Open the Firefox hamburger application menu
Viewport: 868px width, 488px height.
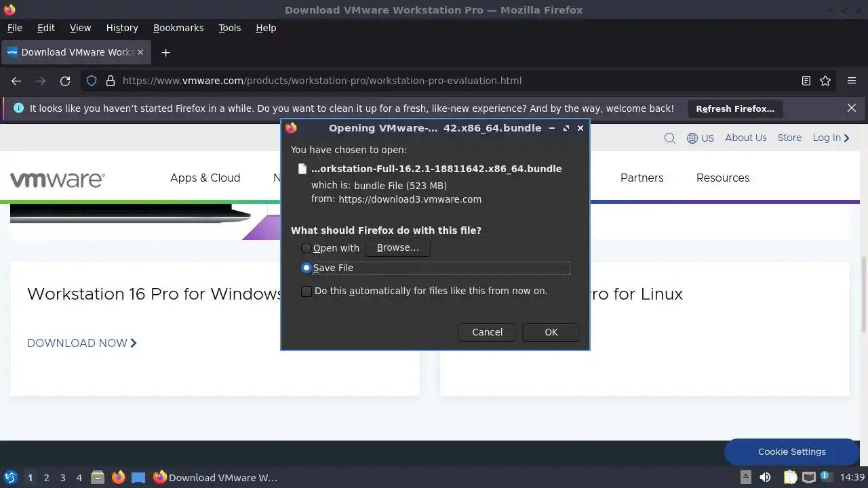852,81
